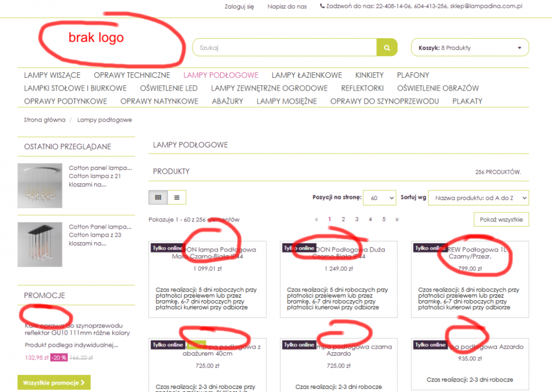Screen dimensions: 552x392
Task: Open the Kinkiety menu category
Action: pos(369,75)
